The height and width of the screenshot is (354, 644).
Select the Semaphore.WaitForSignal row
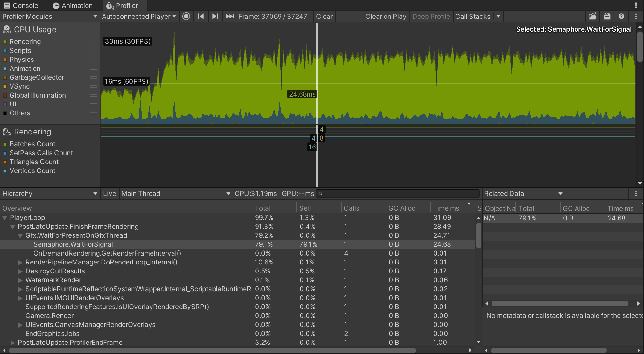(237, 244)
